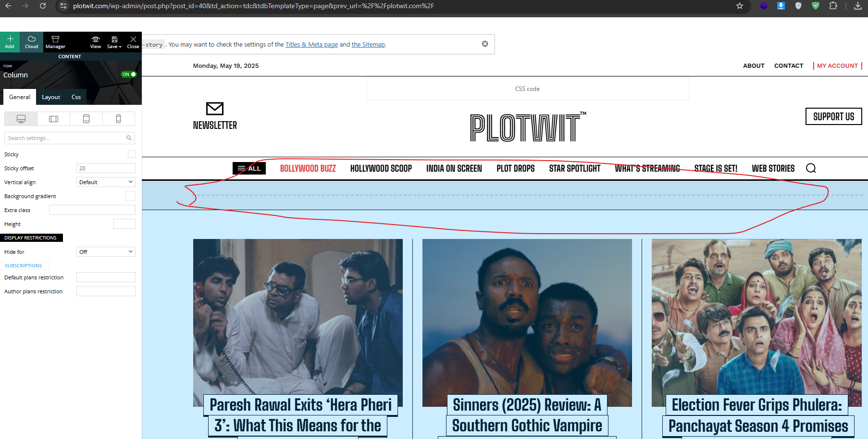
Task: Open the Background gradient swatch
Action: click(x=130, y=196)
